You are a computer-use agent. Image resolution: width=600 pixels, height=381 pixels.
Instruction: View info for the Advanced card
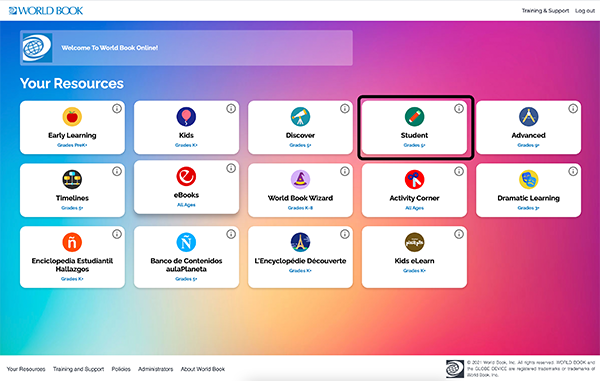[573, 109]
